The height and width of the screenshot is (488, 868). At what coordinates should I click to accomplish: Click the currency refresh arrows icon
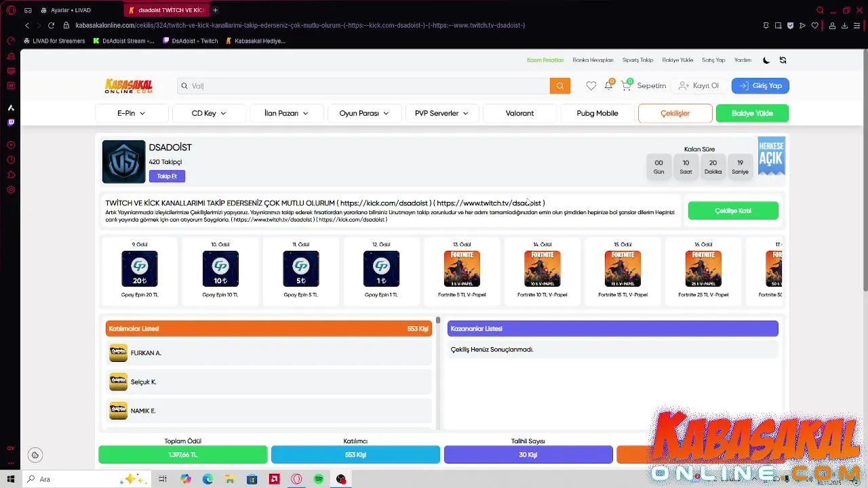coord(783,60)
